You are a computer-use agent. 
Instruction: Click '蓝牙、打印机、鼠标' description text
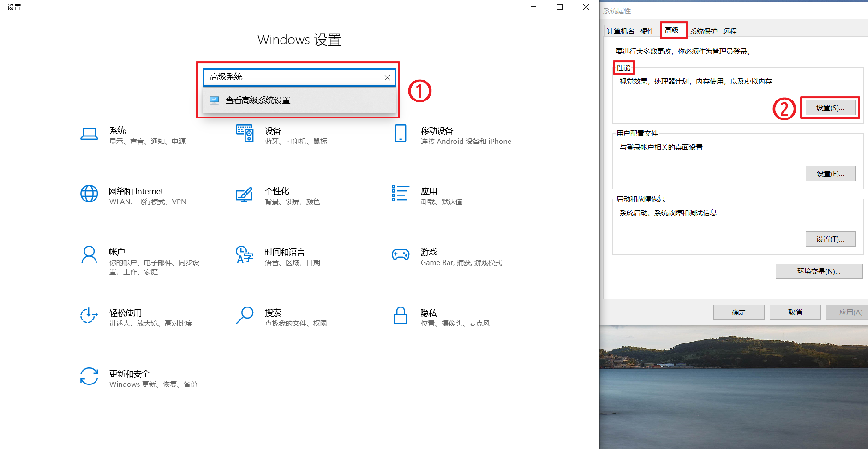296,142
